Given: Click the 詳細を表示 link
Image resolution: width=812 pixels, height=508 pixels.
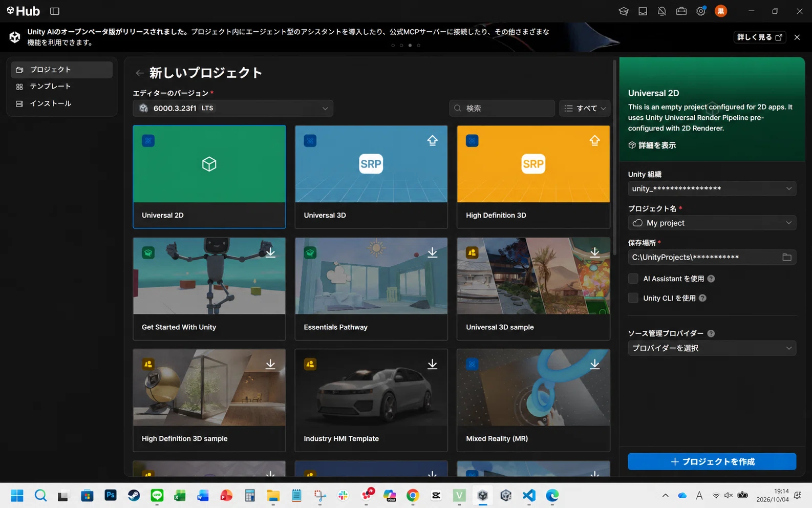Looking at the screenshot, I should [x=652, y=145].
